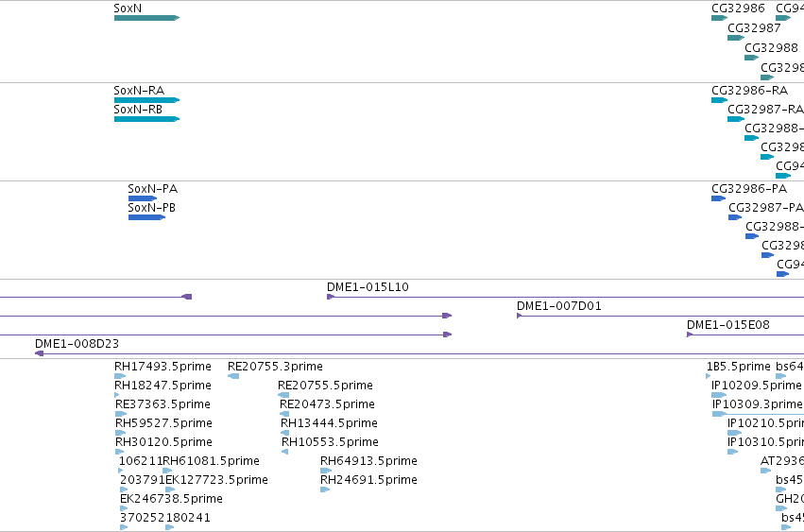Click the 370252 EST feature
Image resolution: width=804 pixels, height=532 pixels.
point(124,527)
